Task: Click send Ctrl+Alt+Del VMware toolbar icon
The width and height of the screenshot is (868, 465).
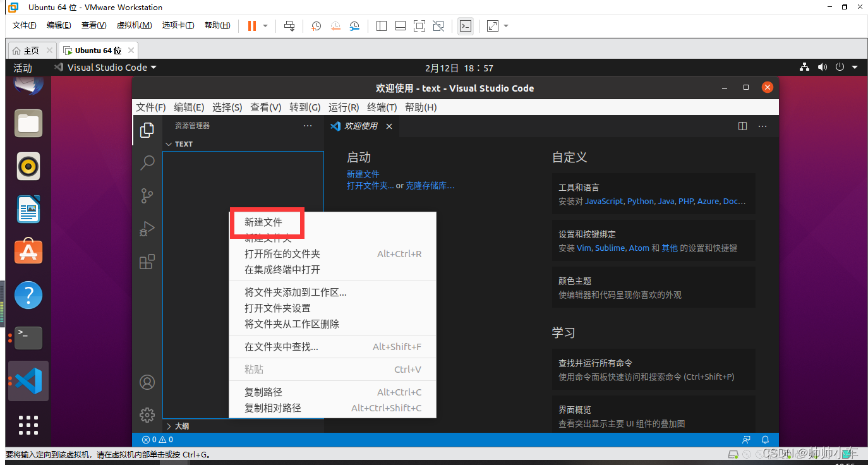Action: 289,26
